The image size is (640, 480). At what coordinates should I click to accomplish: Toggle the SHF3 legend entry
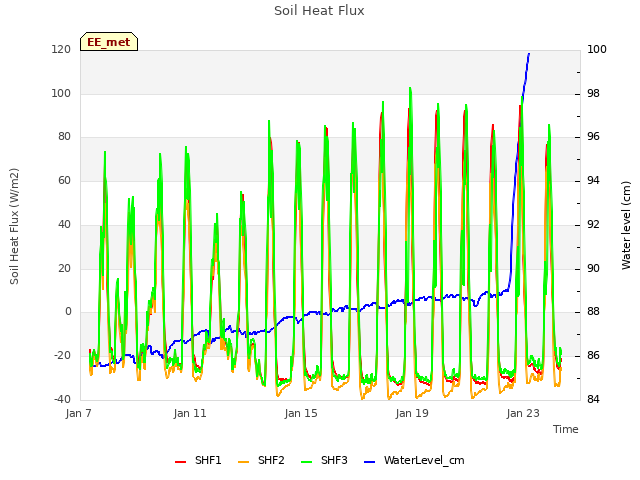click(x=324, y=460)
